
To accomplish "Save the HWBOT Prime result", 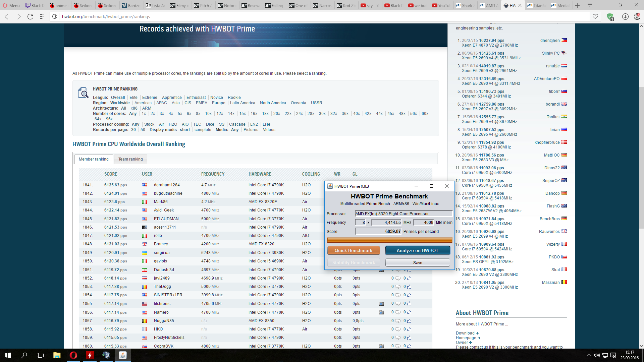I will (x=418, y=262).
